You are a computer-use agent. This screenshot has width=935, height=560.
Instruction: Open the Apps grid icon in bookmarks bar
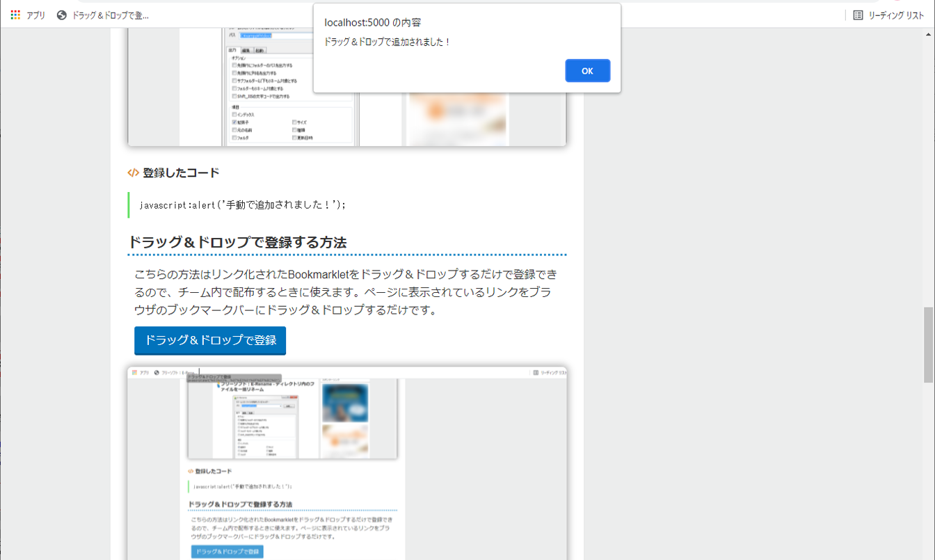point(15,15)
